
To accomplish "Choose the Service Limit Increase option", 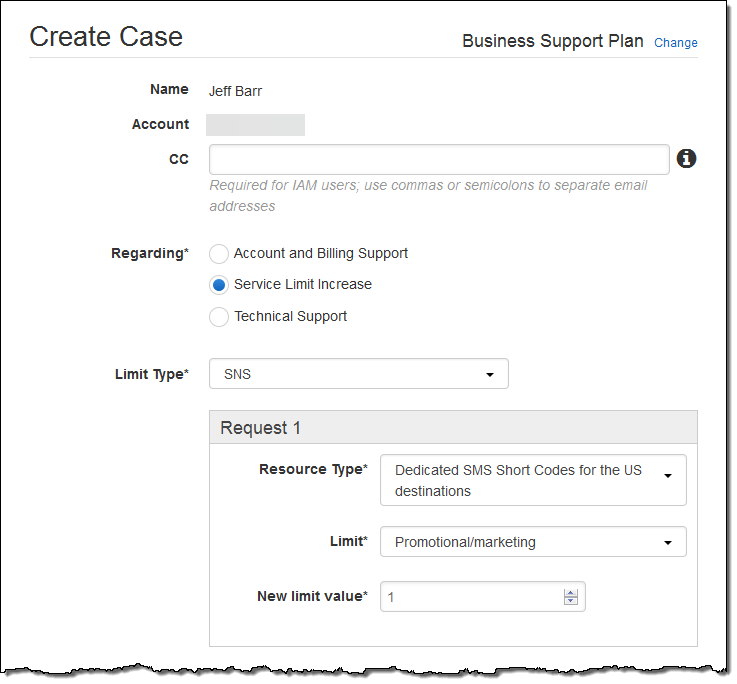I will (219, 285).
